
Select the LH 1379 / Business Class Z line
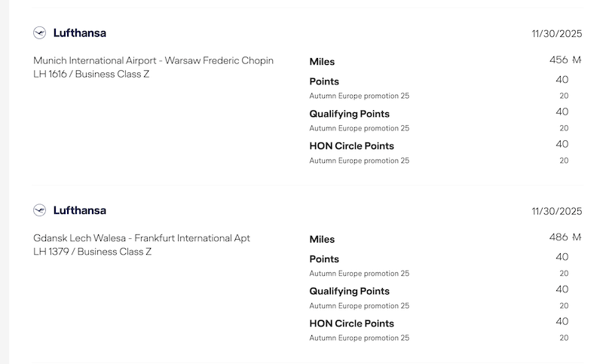92,252
